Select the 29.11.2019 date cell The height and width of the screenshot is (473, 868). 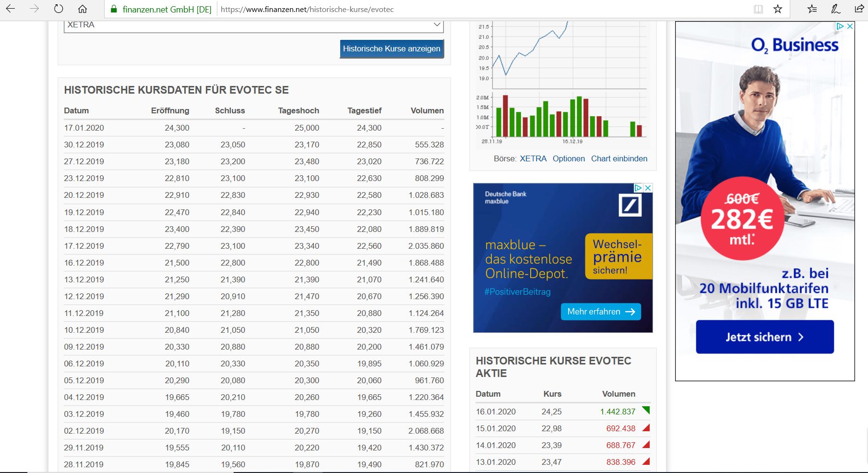point(84,448)
